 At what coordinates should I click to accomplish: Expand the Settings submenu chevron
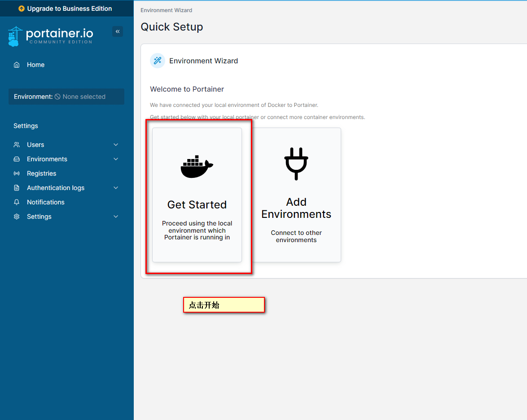pos(116,217)
